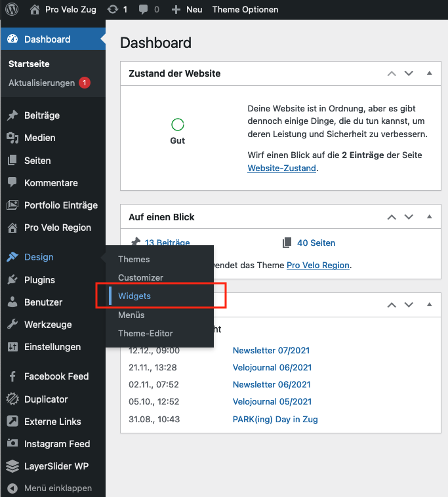Click the comments bubble icon
This screenshot has height=497, width=448.
pyautogui.click(x=142, y=10)
